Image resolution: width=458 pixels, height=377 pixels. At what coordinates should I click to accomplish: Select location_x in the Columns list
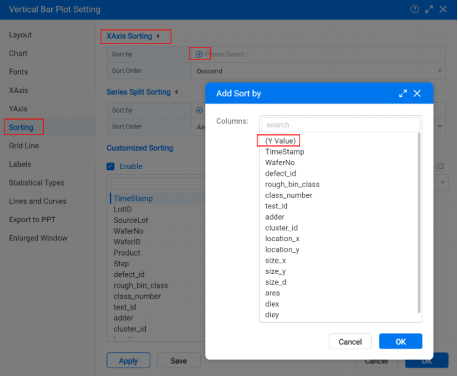pyautogui.click(x=282, y=239)
